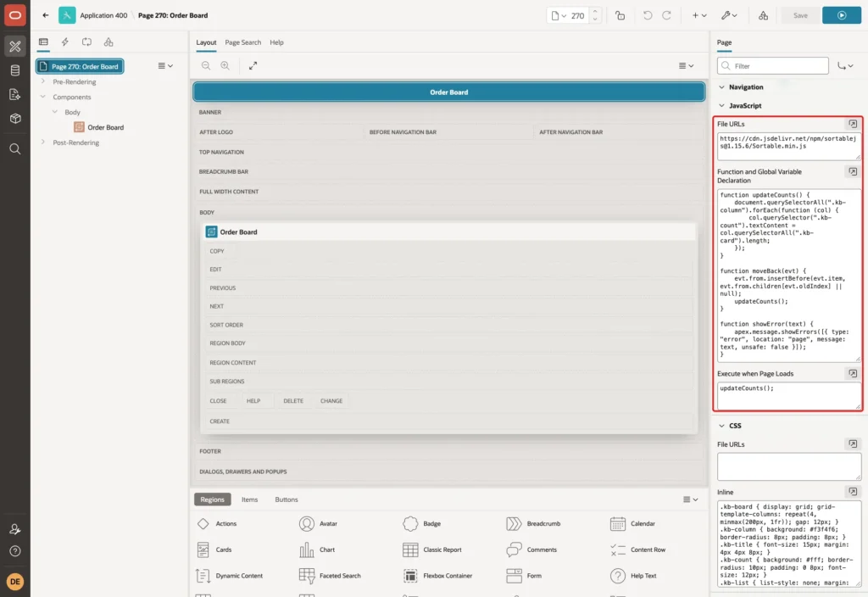This screenshot has height=597, width=868.
Task: Click Execute when Page Loads text area
Action: (x=789, y=395)
